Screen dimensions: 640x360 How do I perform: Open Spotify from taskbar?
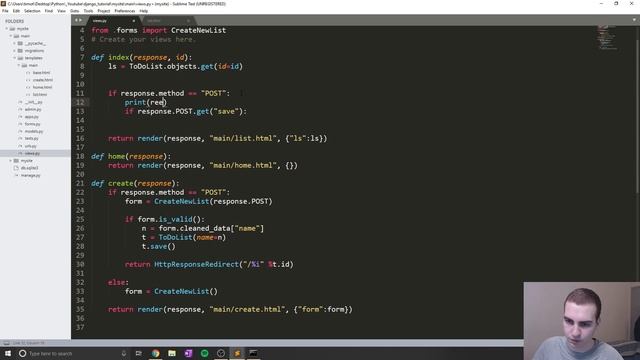pyautogui.click(x=204, y=353)
